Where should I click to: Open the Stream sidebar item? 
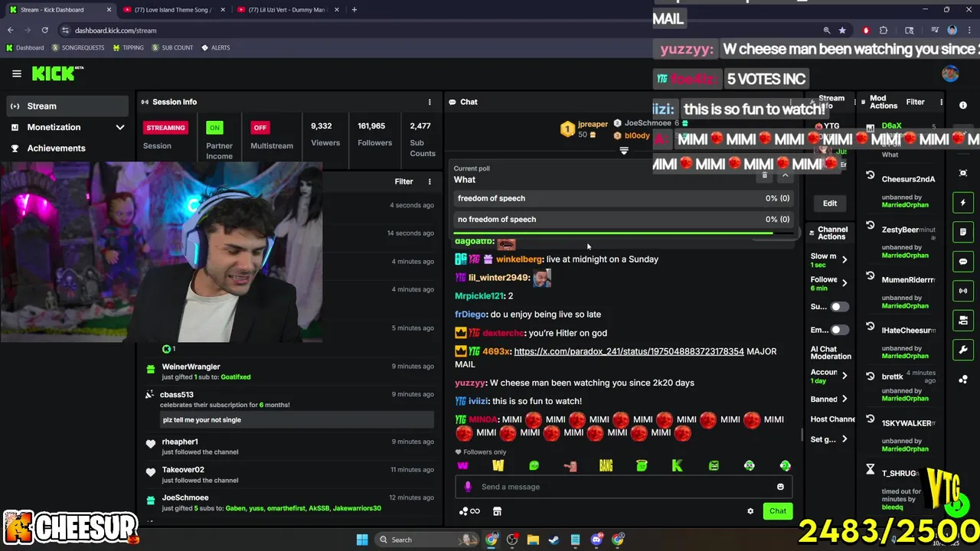coord(67,106)
